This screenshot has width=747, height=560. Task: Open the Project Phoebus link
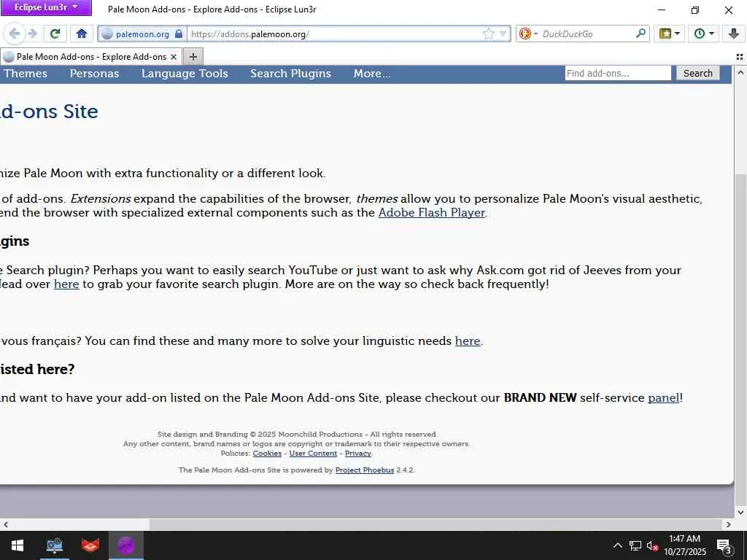[x=365, y=470]
